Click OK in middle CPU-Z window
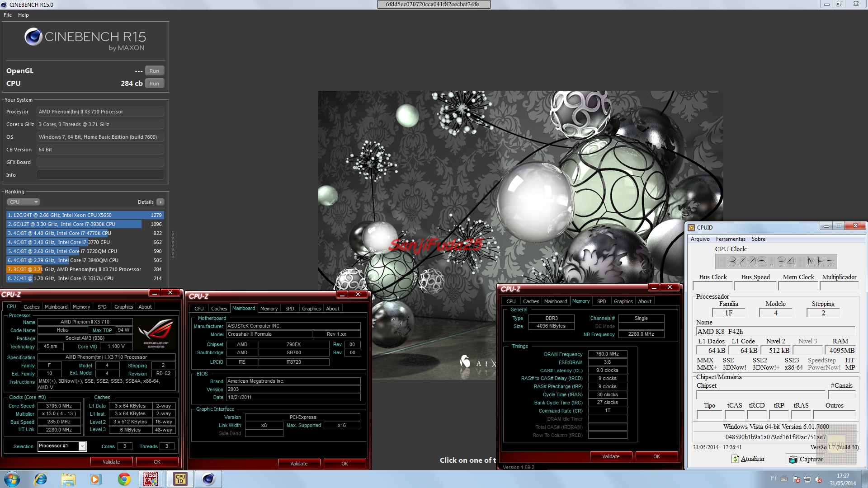 [344, 464]
